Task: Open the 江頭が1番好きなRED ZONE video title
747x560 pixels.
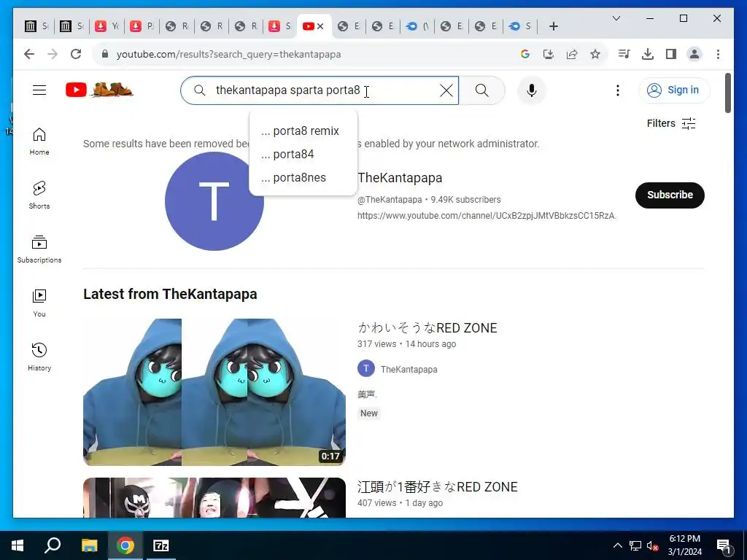Action: (x=438, y=486)
